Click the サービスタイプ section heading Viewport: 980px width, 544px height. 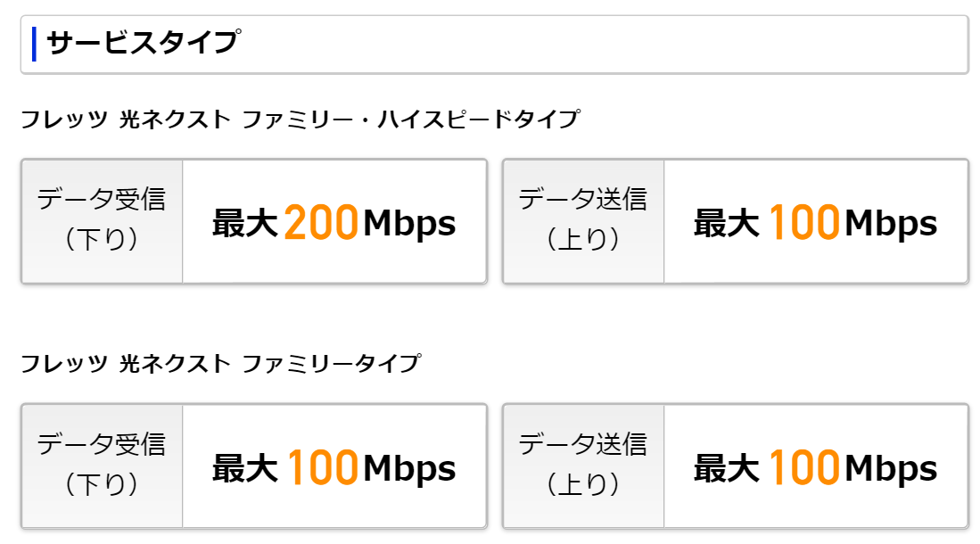coord(143,43)
